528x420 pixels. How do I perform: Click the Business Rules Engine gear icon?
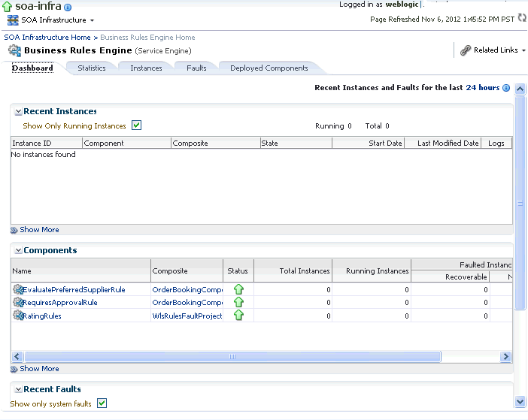(14, 50)
